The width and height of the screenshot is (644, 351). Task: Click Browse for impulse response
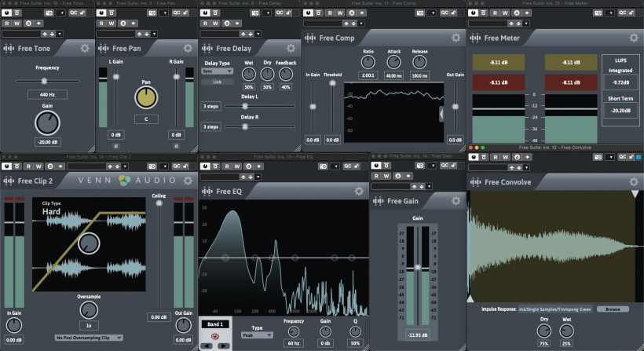[x=613, y=309]
